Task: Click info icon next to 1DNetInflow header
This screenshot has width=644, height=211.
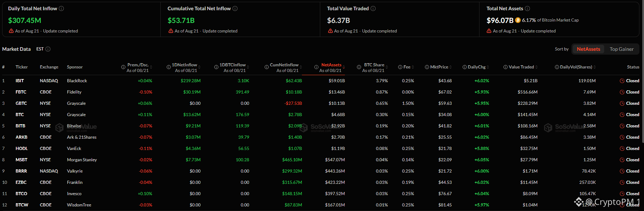Action: [169, 67]
